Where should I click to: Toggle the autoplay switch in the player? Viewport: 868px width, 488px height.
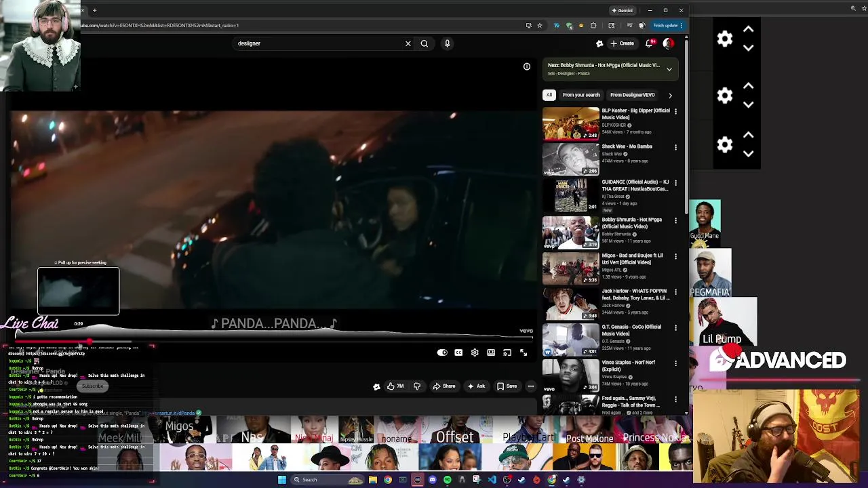click(x=442, y=352)
